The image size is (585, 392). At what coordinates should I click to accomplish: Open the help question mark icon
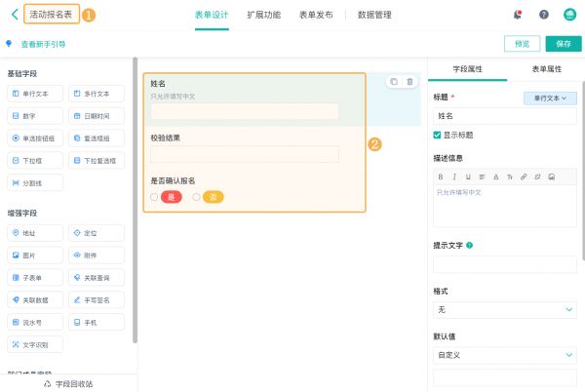click(x=543, y=16)
